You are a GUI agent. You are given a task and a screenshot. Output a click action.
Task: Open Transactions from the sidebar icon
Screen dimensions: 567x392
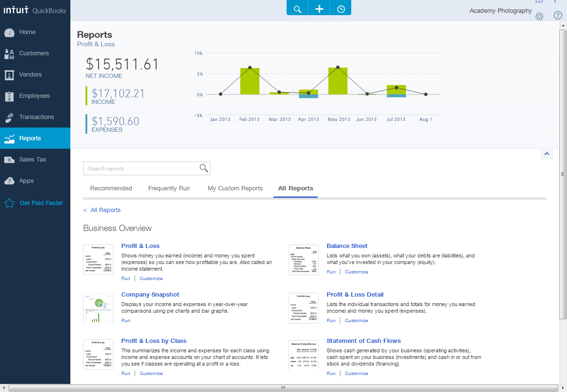click(10, 117)
